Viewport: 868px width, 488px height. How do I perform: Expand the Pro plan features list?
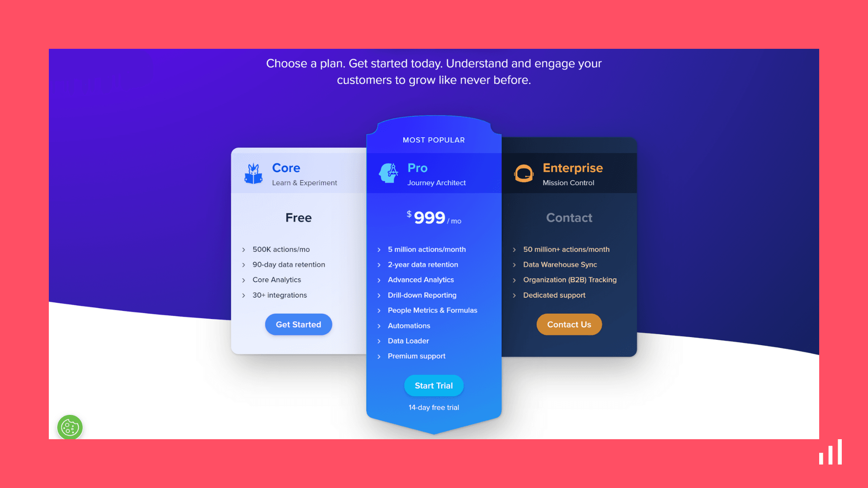[x=380, y=249]
